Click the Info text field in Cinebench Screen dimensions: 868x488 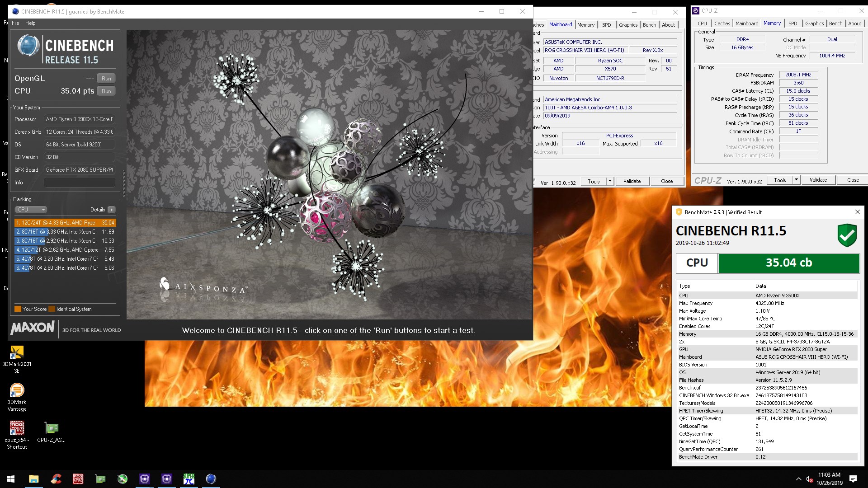80,183
